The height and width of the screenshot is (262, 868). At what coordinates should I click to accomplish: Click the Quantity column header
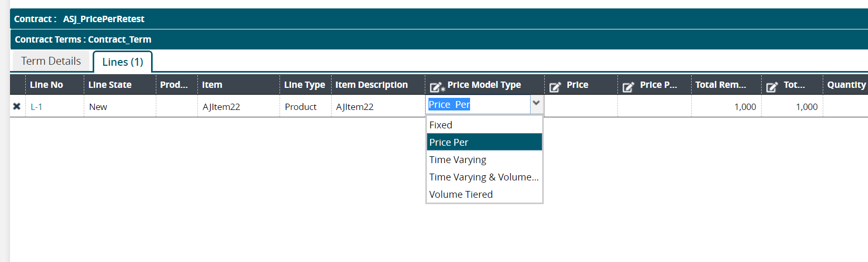pyautogui.click(x=846, y=85)
